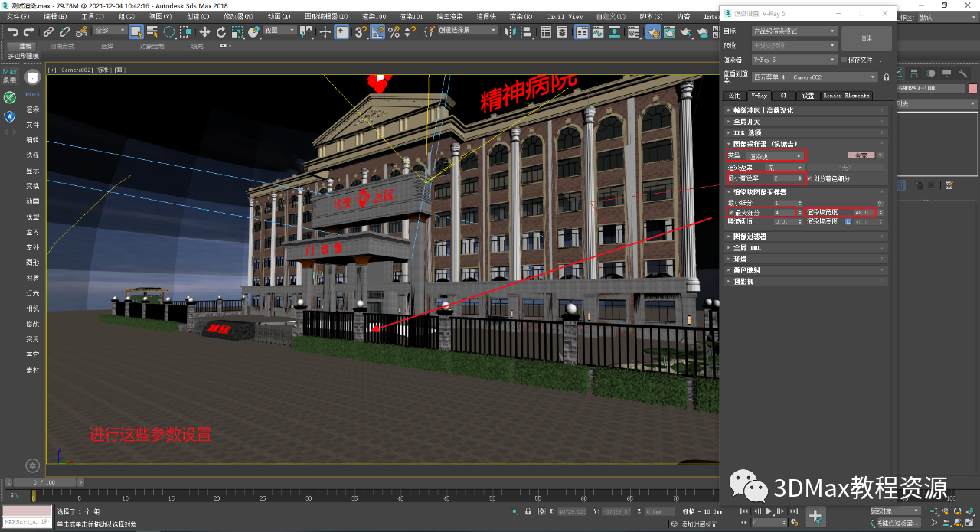This screenshot has height=532, width=980.
Task: Click the 专家 mode button
Action: [x=861, y=155]
